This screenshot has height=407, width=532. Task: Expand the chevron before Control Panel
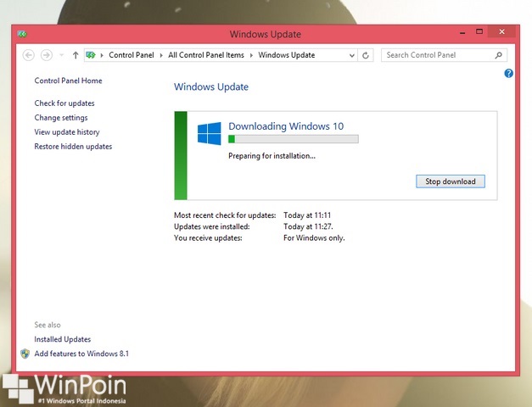102,55
